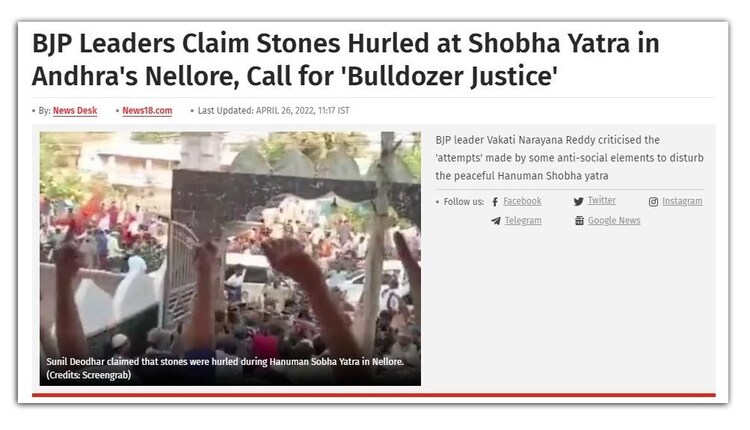Open the Telegram follow link
The width and height of the screenshot is (750, 430).
[523, 221]
